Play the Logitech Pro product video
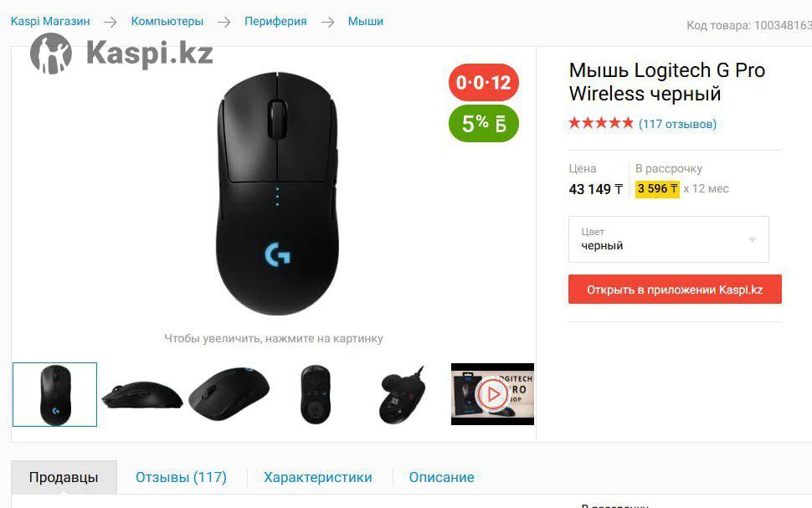The width and height of the screenshot is (812, 508). [492, 394]
